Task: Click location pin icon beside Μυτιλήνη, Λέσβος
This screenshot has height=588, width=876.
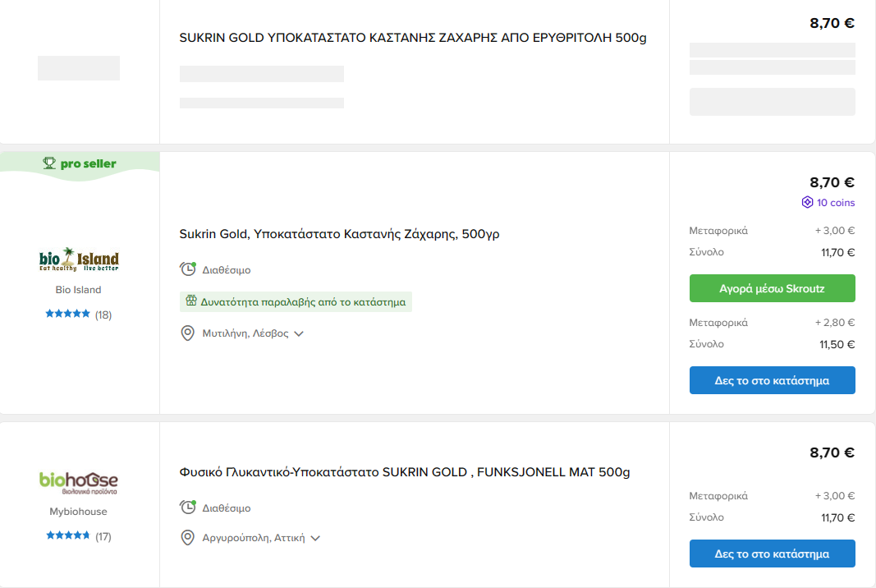Action: click(x=188, y=333)
